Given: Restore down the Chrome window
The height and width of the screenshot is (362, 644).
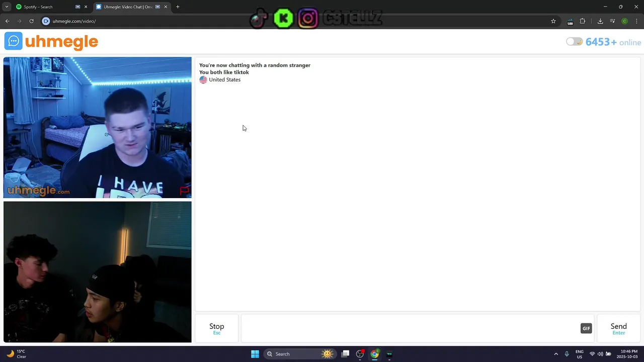Looking at the screenshot, I should click(620, 7).
